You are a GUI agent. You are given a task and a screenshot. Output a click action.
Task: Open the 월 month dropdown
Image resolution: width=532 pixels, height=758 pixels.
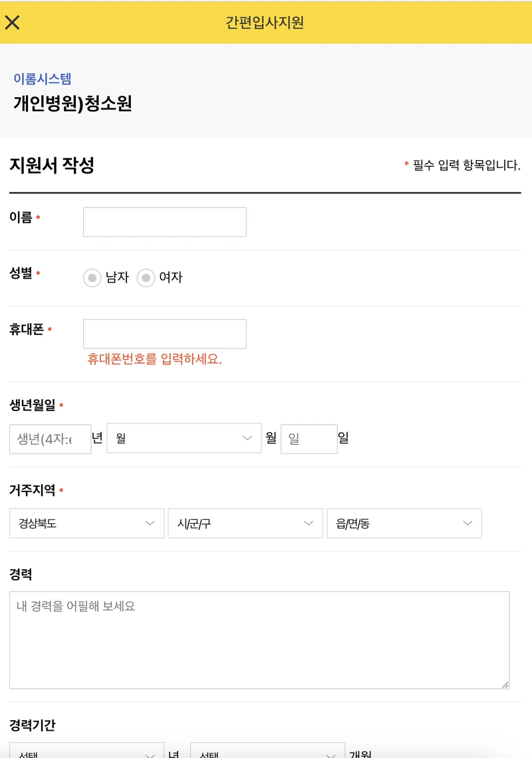pos(184,438)
